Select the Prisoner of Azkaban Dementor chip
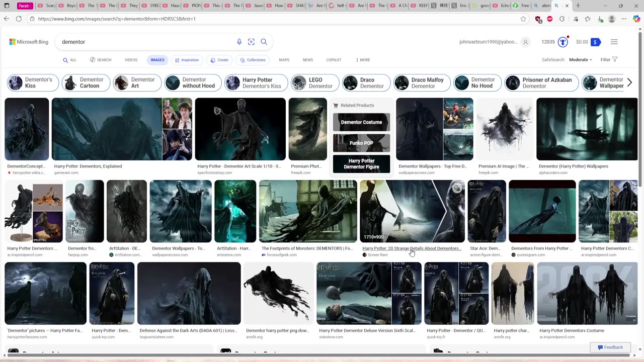 click(542, 82)
